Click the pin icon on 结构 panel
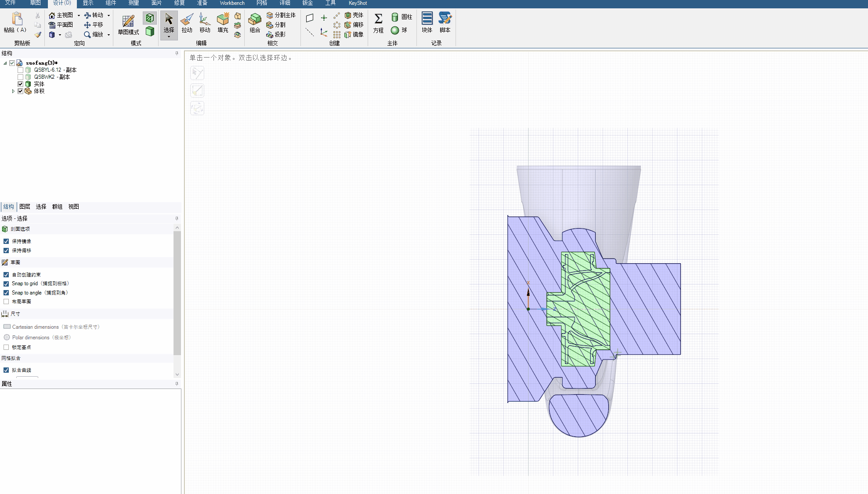Image resolution: width=868 pixels, height=494 pixels. coord(177,53)
